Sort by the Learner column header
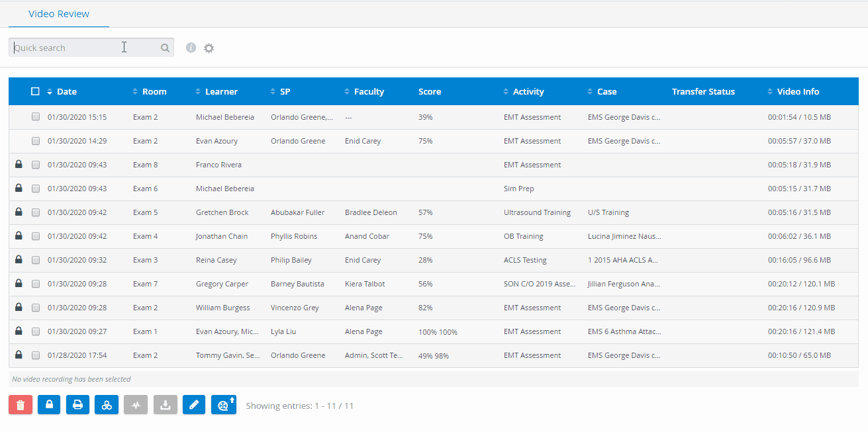 217,91
